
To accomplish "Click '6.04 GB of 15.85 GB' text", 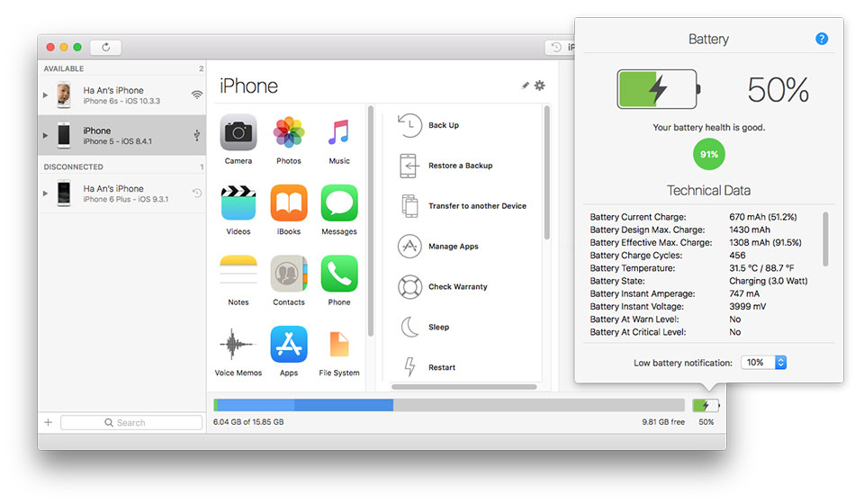I will pos(248,422).
